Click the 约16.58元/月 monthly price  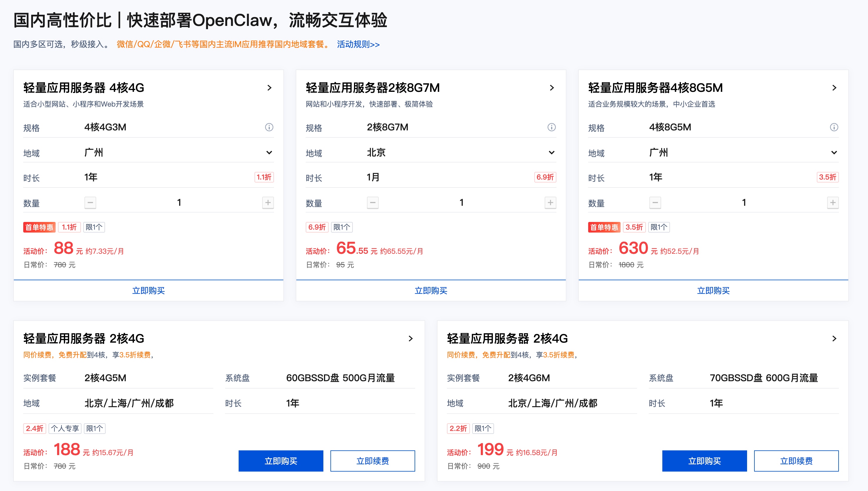537,452
